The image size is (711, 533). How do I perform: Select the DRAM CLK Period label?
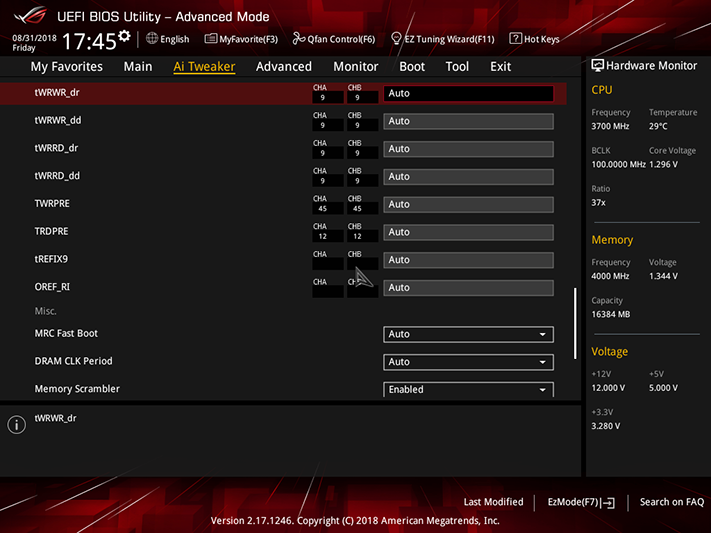coord(73,361)
